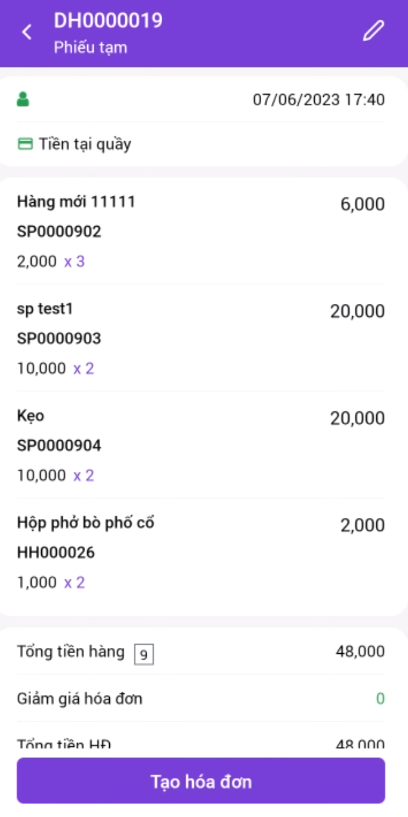Tap the green discount value 0
Image resolution: width=408 pixels, height=817 pixels.
click(x=380, y=699)
